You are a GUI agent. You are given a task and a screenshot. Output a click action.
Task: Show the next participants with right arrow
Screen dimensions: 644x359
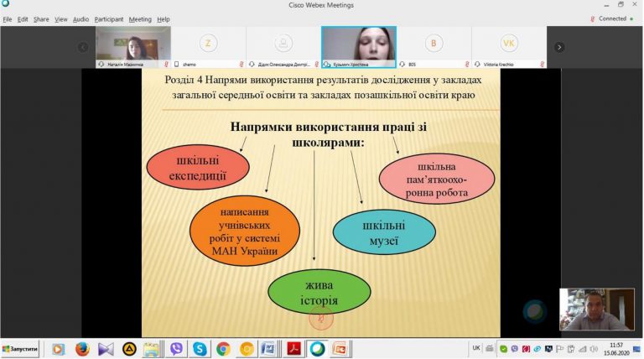pyautogui.click(x=559, y=48)
